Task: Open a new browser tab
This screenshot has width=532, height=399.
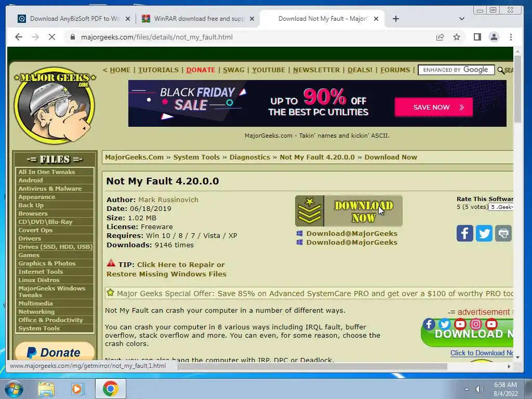Action: 395,19
